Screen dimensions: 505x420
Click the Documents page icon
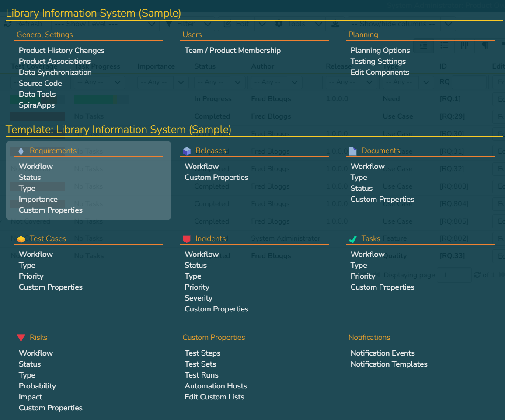click(x=353, y=151)
